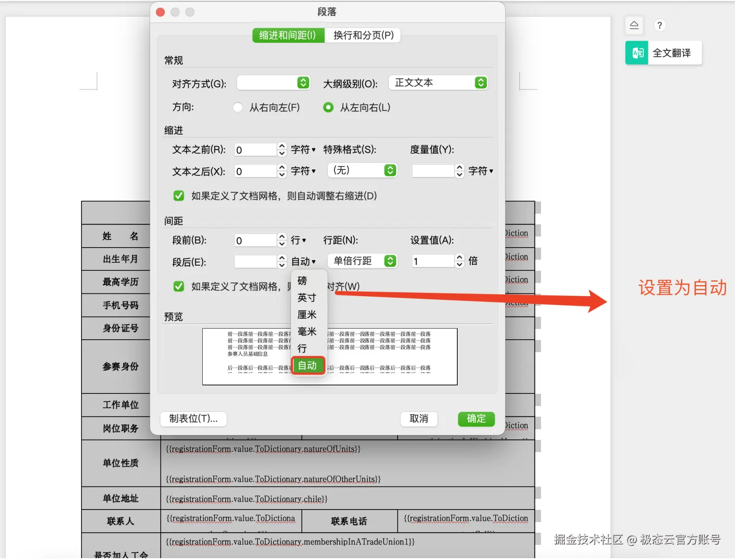Click the 设置值 input field

point(433,261)
